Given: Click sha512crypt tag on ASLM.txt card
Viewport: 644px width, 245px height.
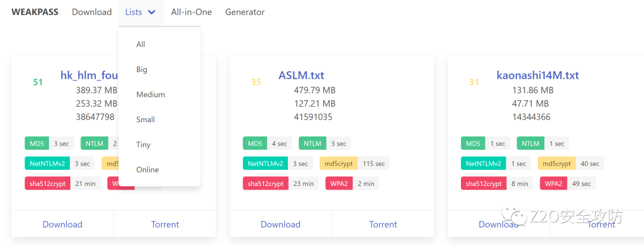Looking at the screenshot, I should coord(266,184).
